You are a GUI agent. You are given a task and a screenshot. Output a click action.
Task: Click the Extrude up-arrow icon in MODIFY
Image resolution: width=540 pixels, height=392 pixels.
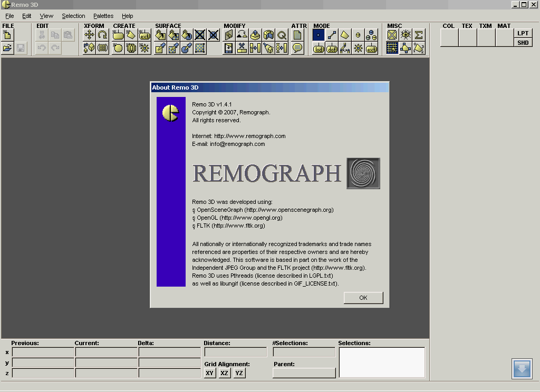[255, 35]
